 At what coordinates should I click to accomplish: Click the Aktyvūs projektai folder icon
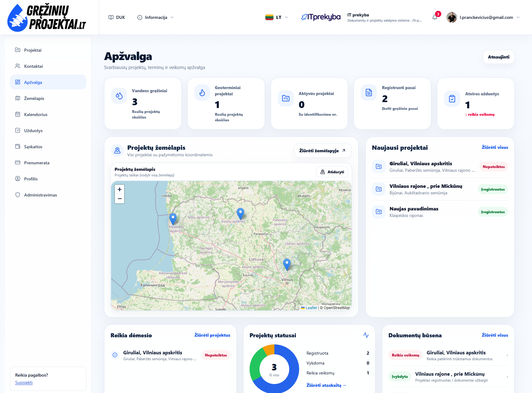click(x=286, y=98)
